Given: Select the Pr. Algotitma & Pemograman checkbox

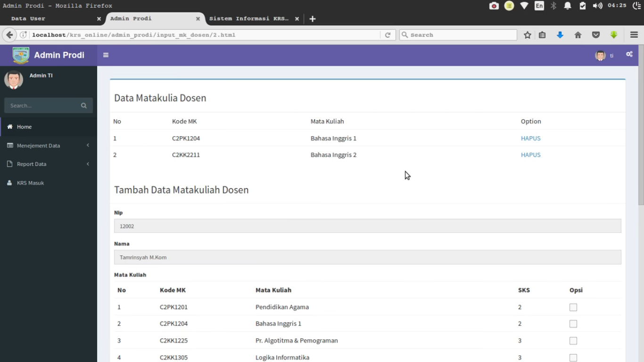Looking at the screenshot, I should coord(573,341).
